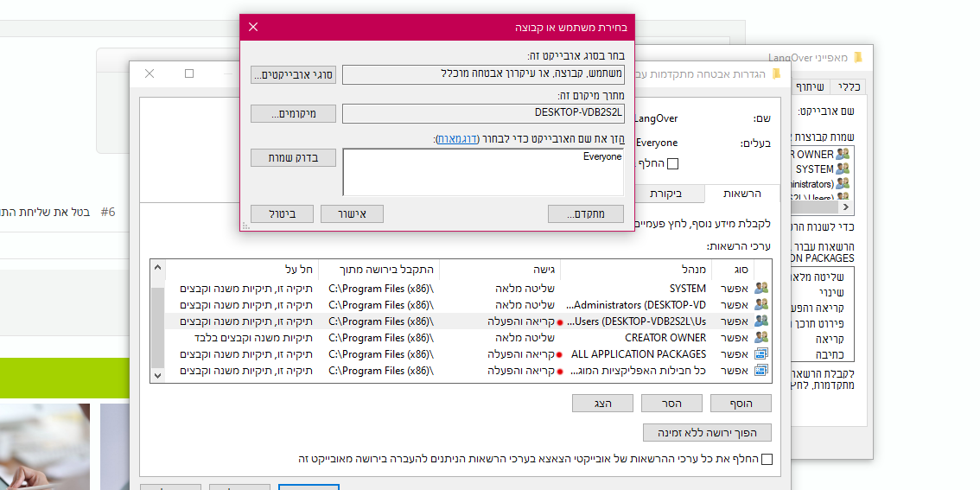Open the 'שיתוף' tab in the LangOver properties window
The width and height of the screenshot is (980, 490).
(x=811, y=87)
